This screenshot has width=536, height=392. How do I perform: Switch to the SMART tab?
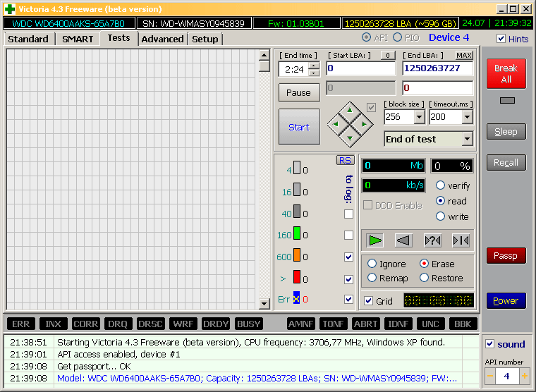(x=78, y=39)
